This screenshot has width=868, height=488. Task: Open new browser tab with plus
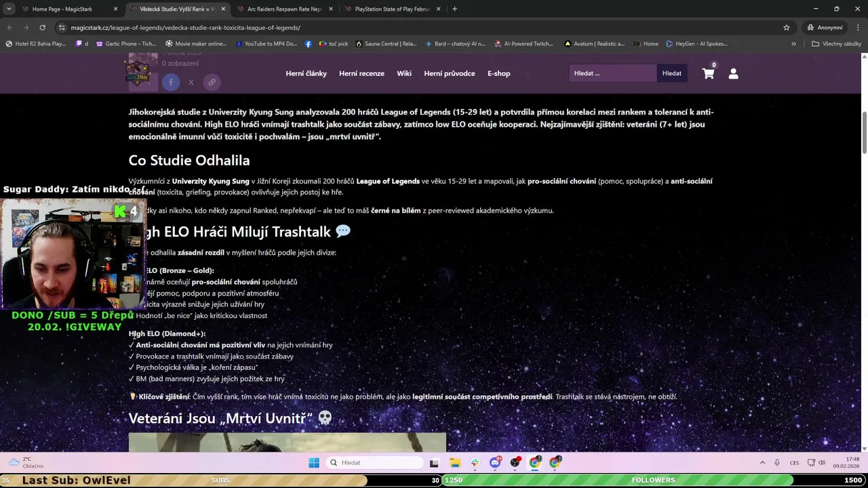pyautogui.click(x=454, y=9)
